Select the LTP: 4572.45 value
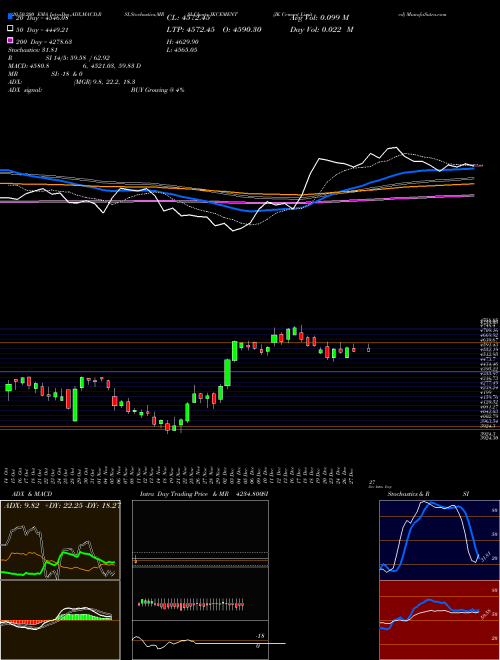This screenshot has height=660, width=500. [191, 29]
